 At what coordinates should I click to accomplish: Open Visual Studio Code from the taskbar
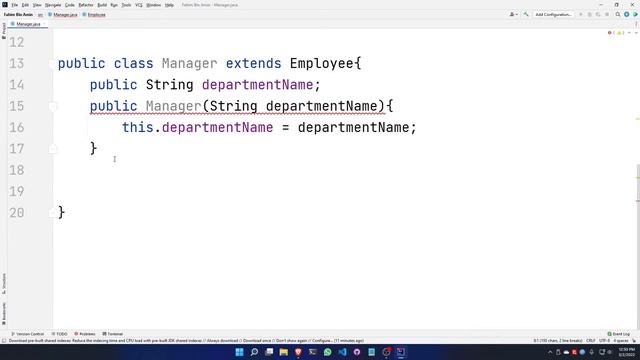pos(342,352)
